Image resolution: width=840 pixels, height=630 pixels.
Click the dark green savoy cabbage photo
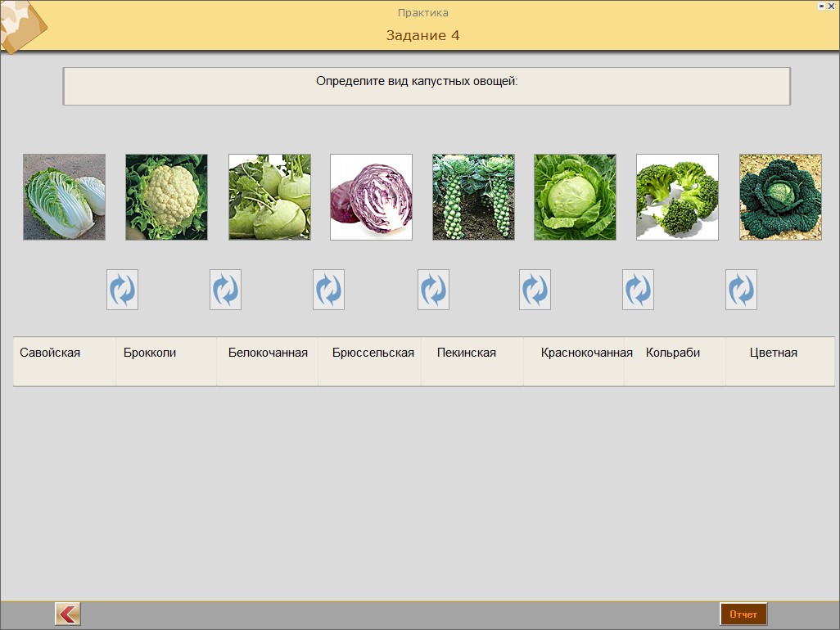[780, 197]
